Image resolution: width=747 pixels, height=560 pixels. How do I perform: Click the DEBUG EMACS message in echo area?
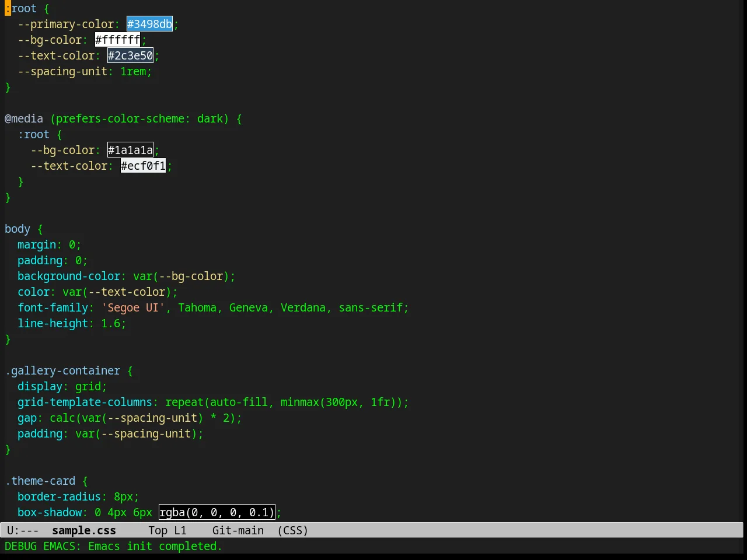(113, 546)
